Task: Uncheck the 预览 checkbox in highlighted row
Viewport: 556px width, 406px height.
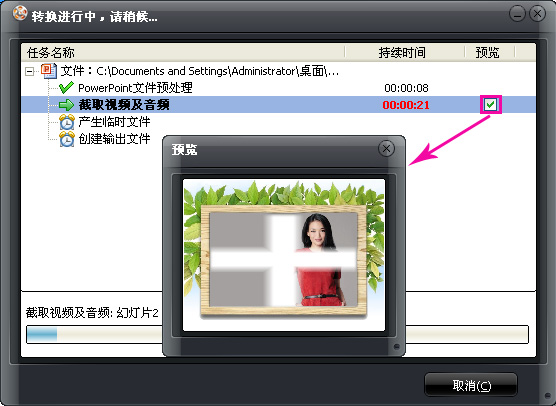Action: coord(491,104)
